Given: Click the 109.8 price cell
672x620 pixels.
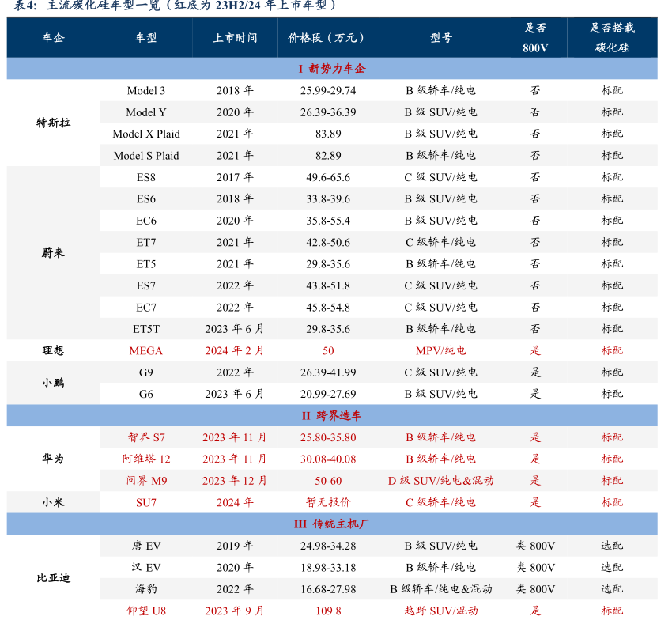Looking at the screenshot, I should 328,611.
